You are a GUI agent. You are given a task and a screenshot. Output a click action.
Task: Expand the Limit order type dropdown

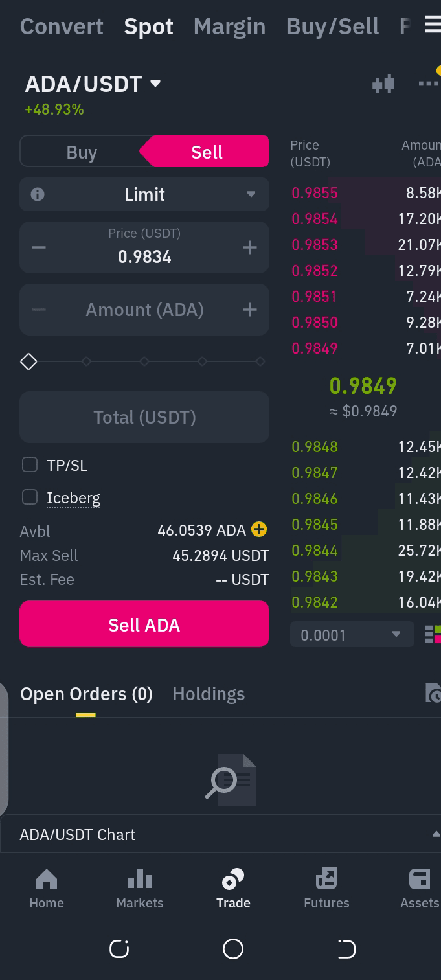[x=144, y=194]
